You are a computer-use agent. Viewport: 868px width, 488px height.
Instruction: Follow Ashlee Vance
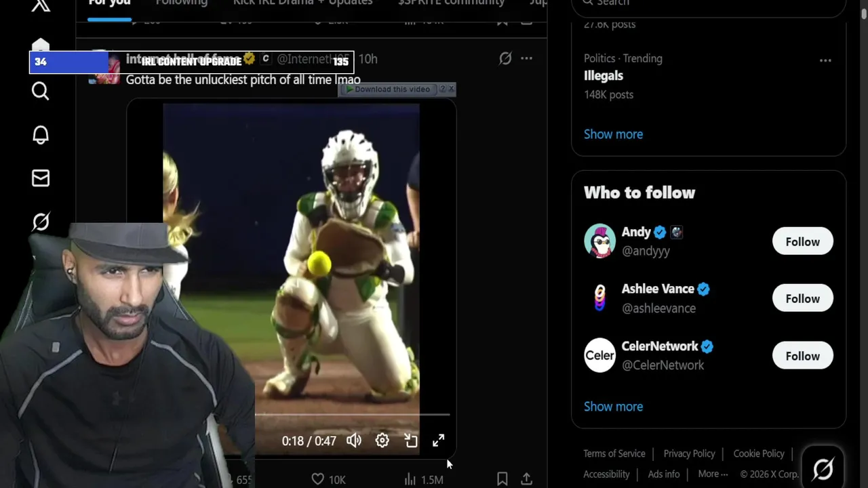coord(802,298)
